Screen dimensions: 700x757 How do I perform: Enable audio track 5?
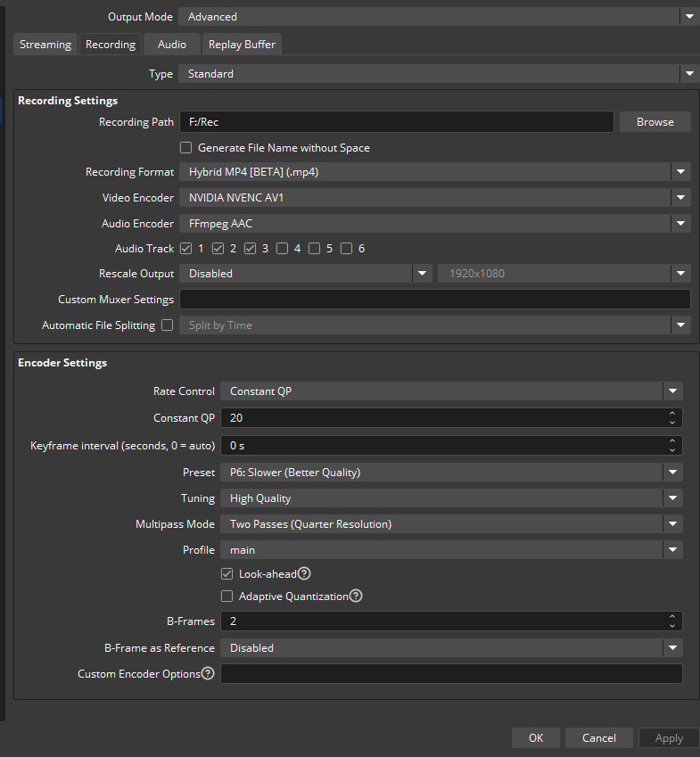coord(314,249)
